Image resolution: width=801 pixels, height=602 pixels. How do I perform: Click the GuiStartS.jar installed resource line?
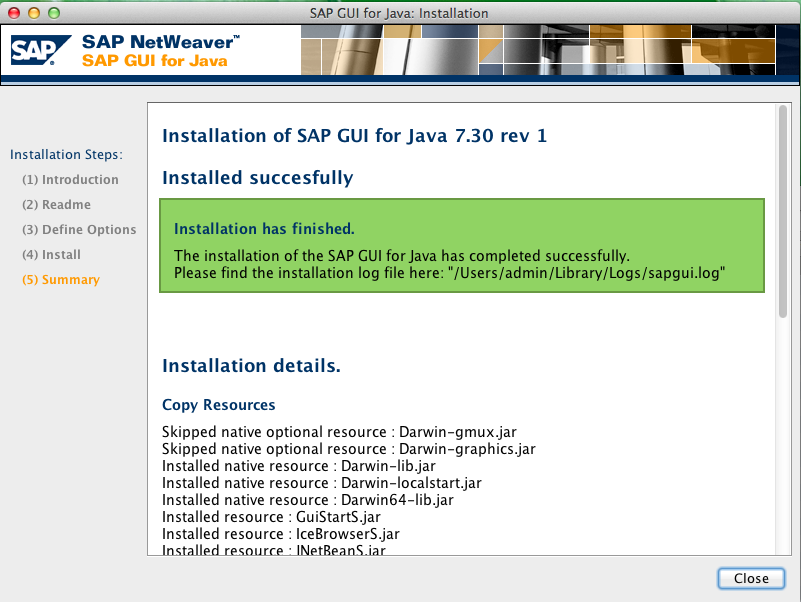tap(271, 517)
